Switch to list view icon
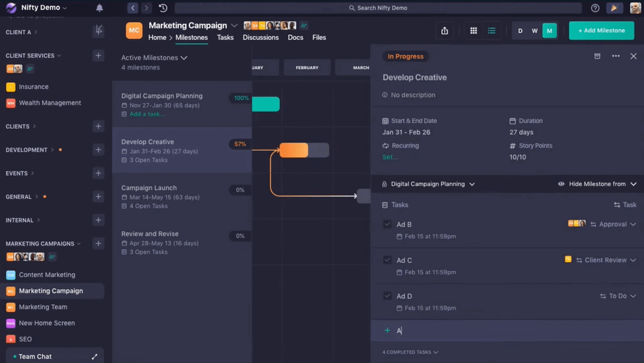The image size is (644, 363). 491,31
